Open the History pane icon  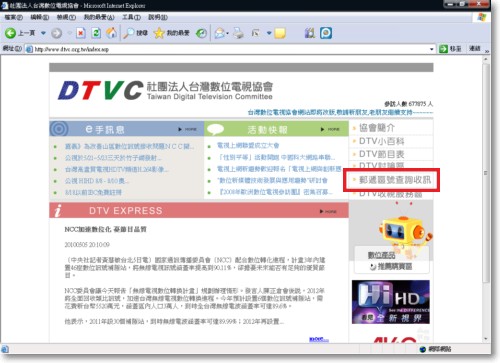[x=201, y=33]
